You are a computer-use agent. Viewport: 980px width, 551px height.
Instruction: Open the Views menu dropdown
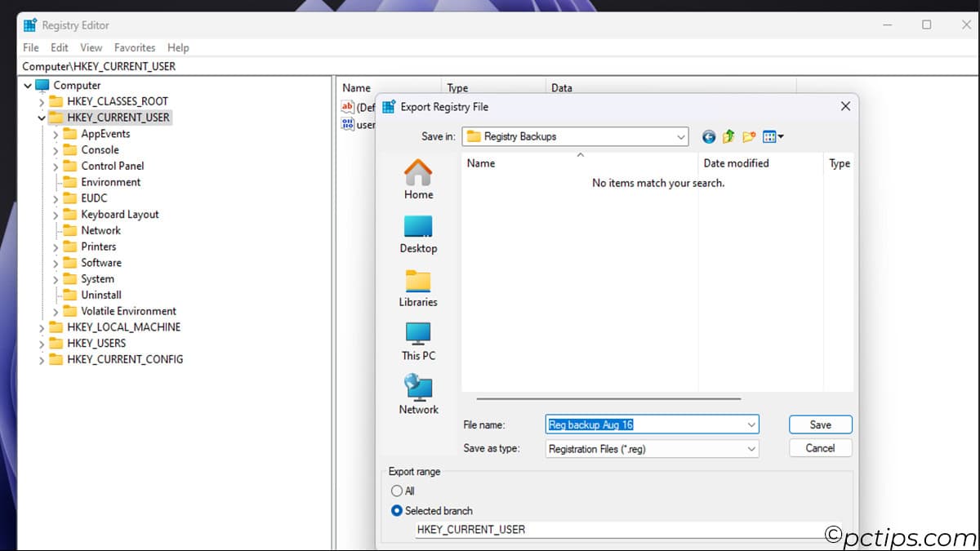pyautogui.click(x=772, y=136)
